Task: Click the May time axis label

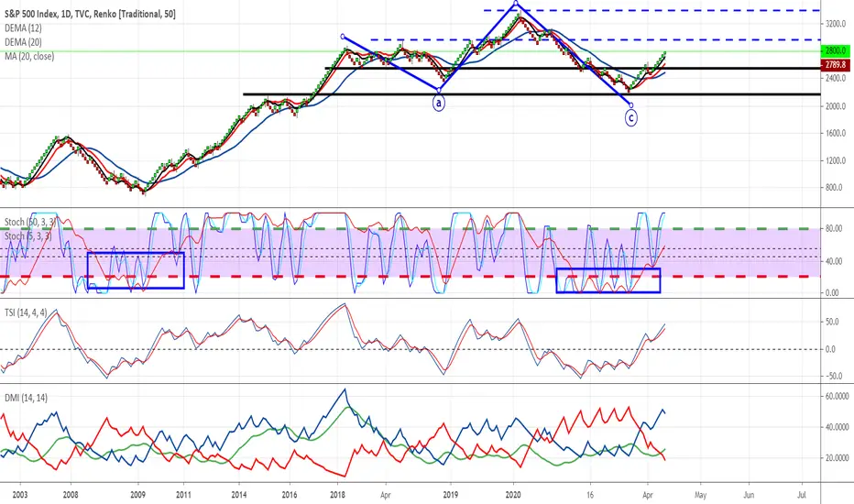Action: (x=700, y=495)
